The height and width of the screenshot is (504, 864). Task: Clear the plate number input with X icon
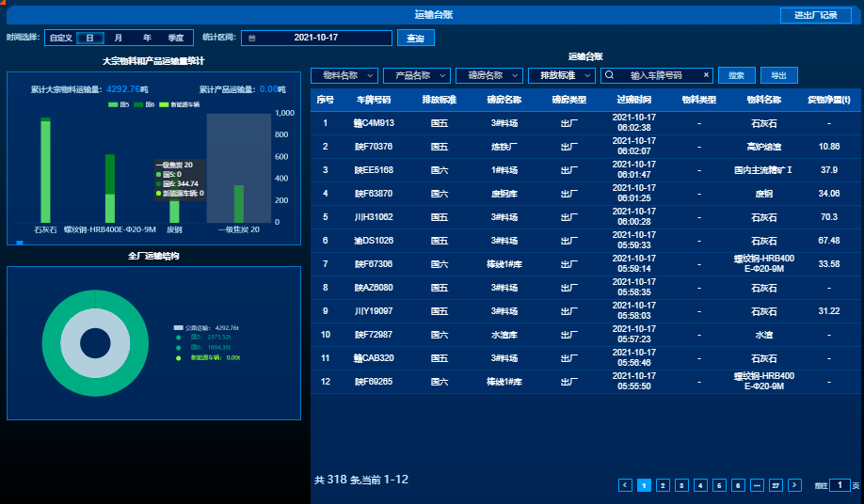pyautogui.click(x=706, y=75)
